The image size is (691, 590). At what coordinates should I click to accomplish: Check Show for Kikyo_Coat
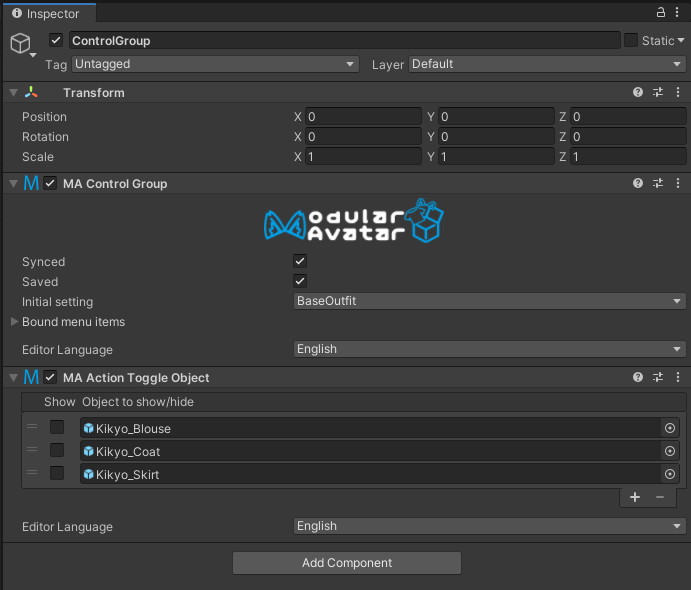point(57,450)
